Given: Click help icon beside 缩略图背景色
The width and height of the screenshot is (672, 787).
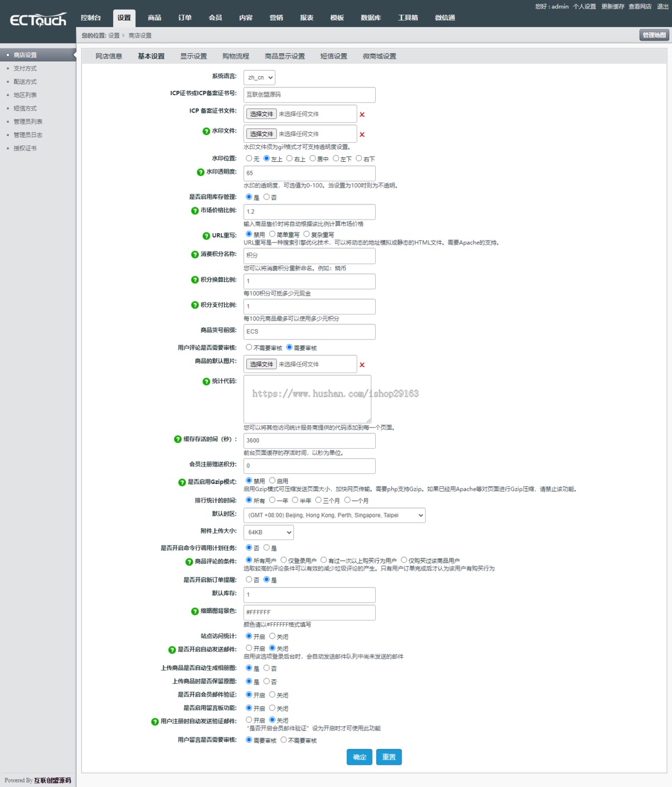Looking at the screenshot, I should tap(195, 611).
